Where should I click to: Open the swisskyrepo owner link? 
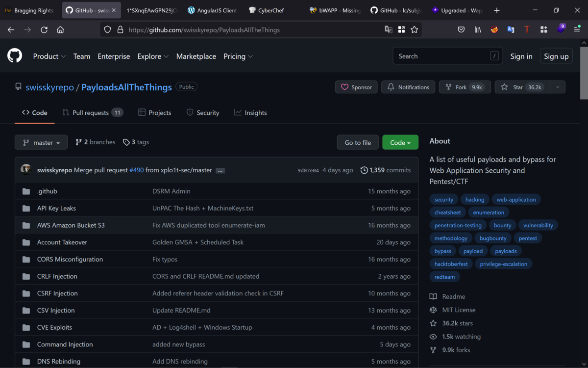pyautogui.click(x=49, y=87)
